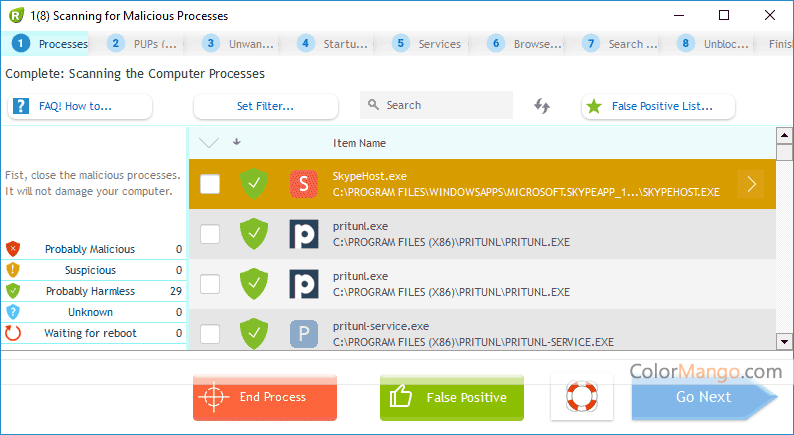Click into the Search input field
The image size is (794, 435).
(x=440, y=106)
